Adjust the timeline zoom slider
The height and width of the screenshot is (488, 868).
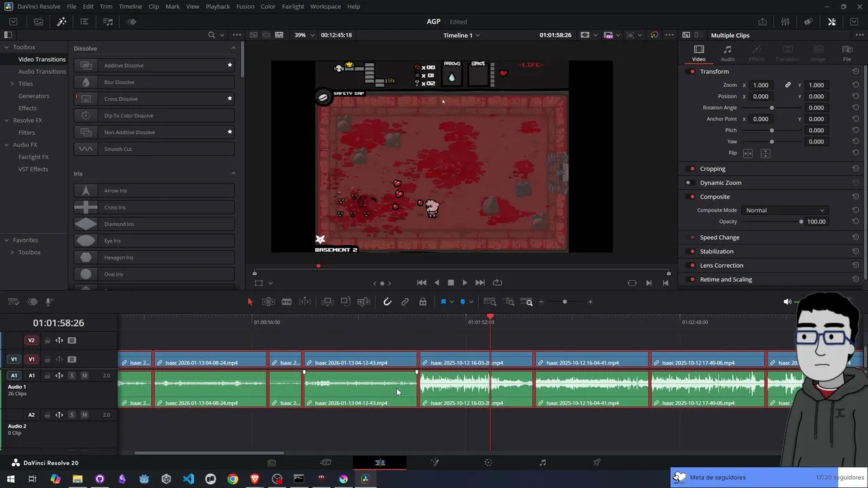(x=565, y=302)
